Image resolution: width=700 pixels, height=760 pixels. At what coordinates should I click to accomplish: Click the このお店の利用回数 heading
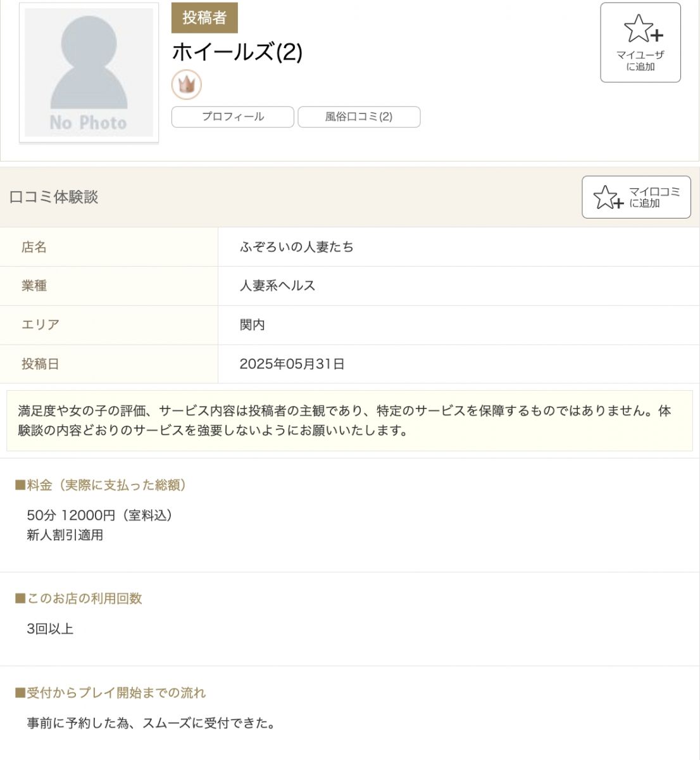pos(79,598)
